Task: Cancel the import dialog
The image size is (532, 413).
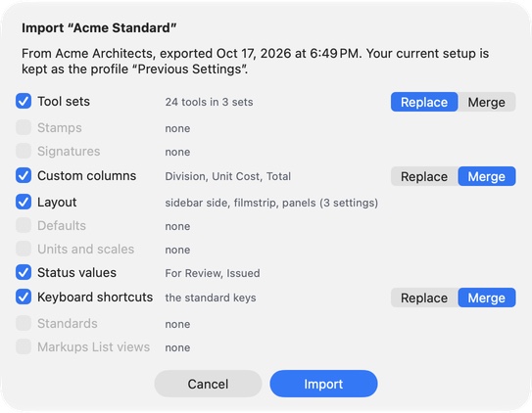Action: coord(208,384)
